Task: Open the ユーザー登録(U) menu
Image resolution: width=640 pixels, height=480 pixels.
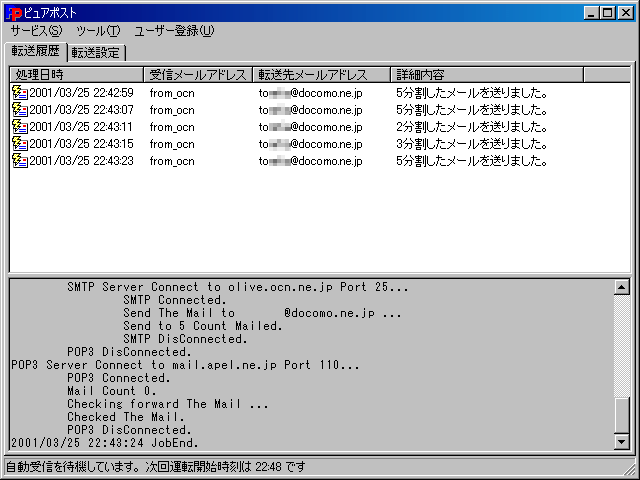Action: pyautogui.click(x=174, y=31)
